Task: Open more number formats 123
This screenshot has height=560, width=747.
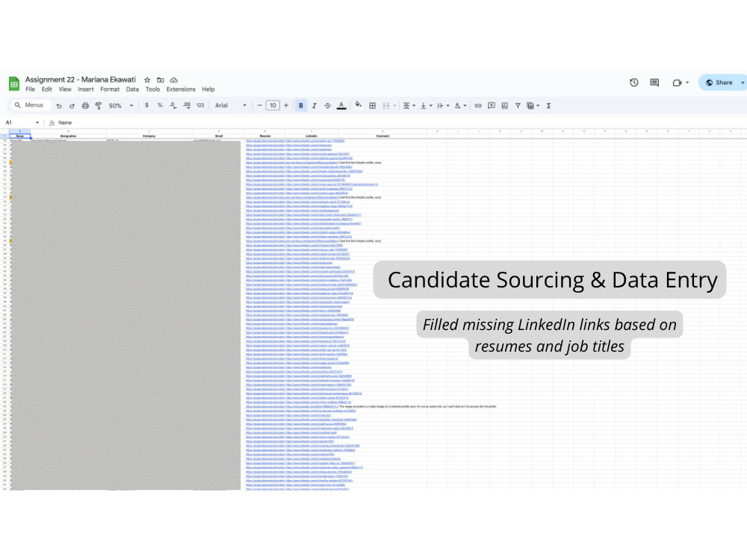Action: coord(200,105)
